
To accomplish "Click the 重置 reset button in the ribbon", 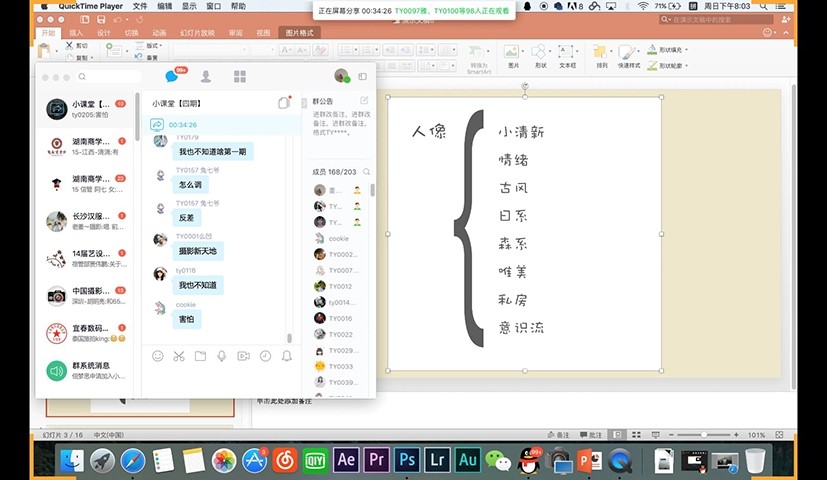I will (147, 57).
